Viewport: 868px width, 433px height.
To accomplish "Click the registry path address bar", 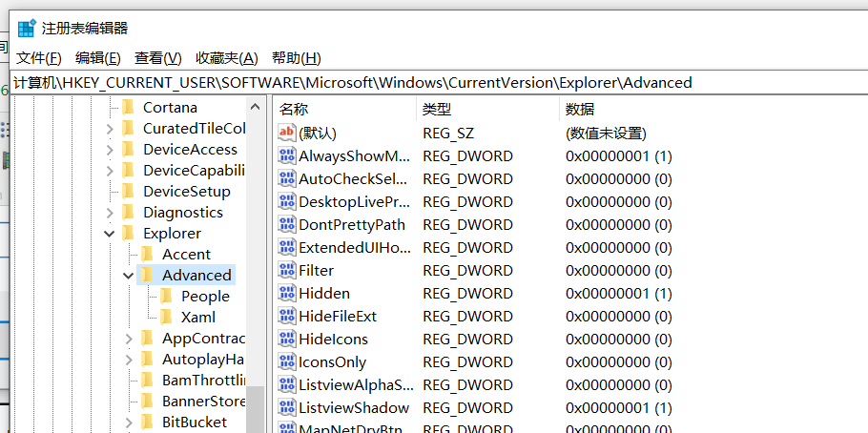I will click(x=439, y=83).
